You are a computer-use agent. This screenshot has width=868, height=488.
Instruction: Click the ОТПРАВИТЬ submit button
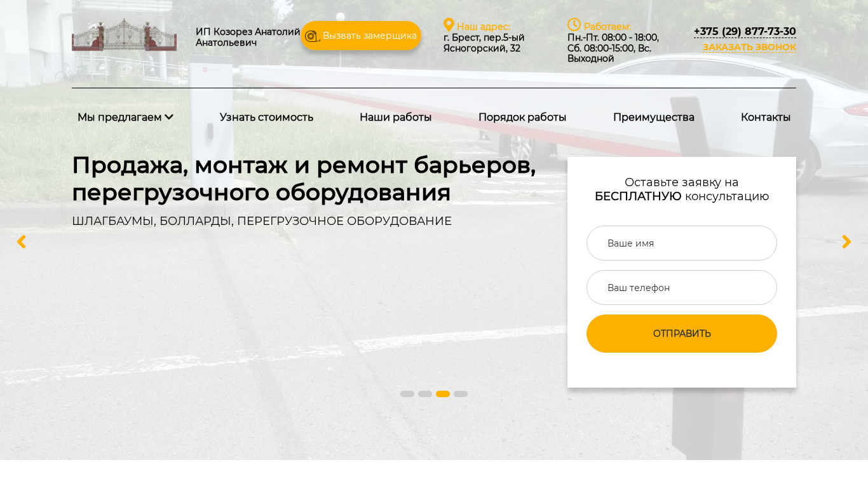pyautogui.click(x=682, y=334)
